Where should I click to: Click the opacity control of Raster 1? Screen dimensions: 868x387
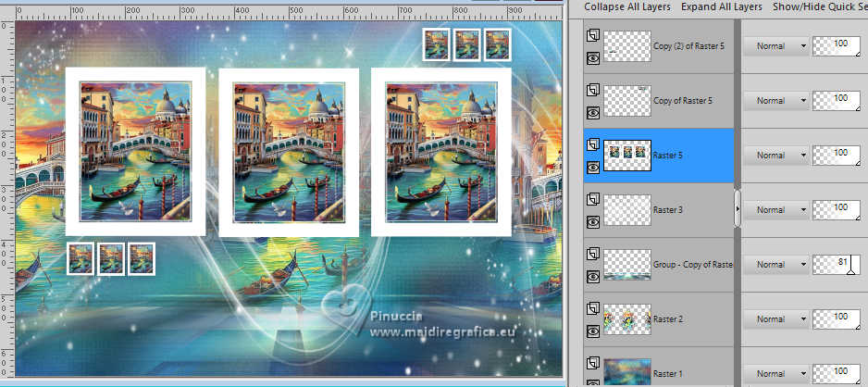coord(837,374)
